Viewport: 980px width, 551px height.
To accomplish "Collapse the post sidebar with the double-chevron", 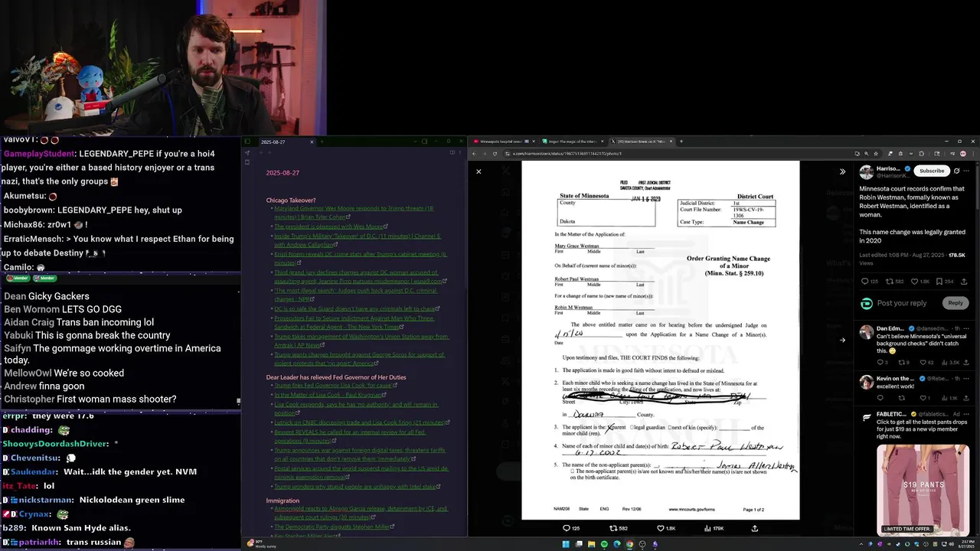I will (842, 171).
